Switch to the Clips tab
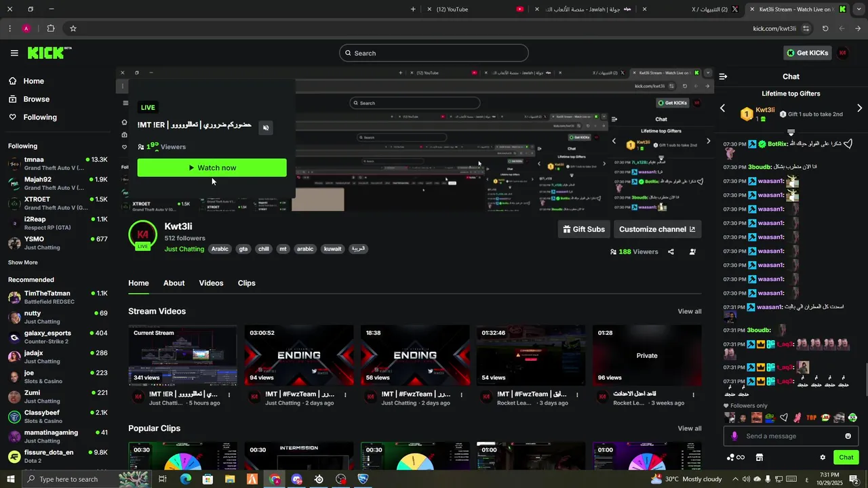The height and width of the screenshot is (488, 868). click(x=247, y=283)
